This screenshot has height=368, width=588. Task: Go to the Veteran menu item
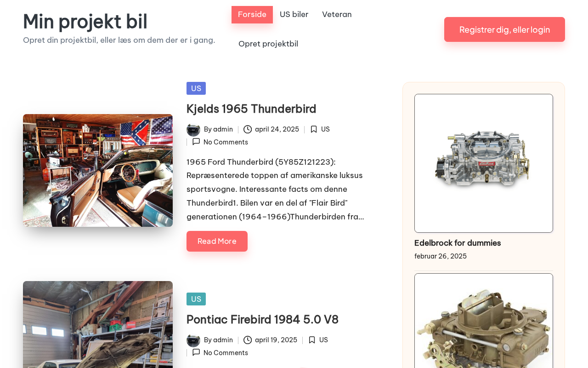[337, 14]
